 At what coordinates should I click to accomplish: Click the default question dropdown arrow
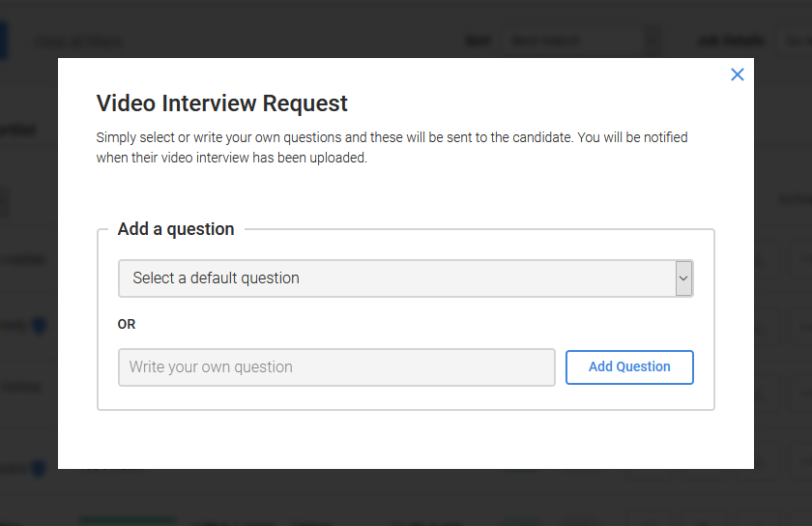tap(683, 278)
